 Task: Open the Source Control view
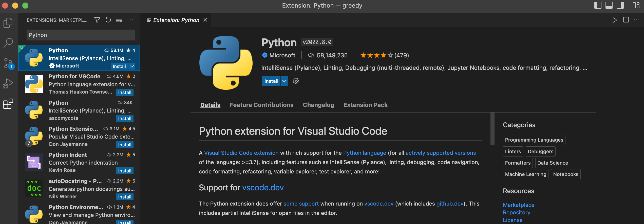point(8,63)
